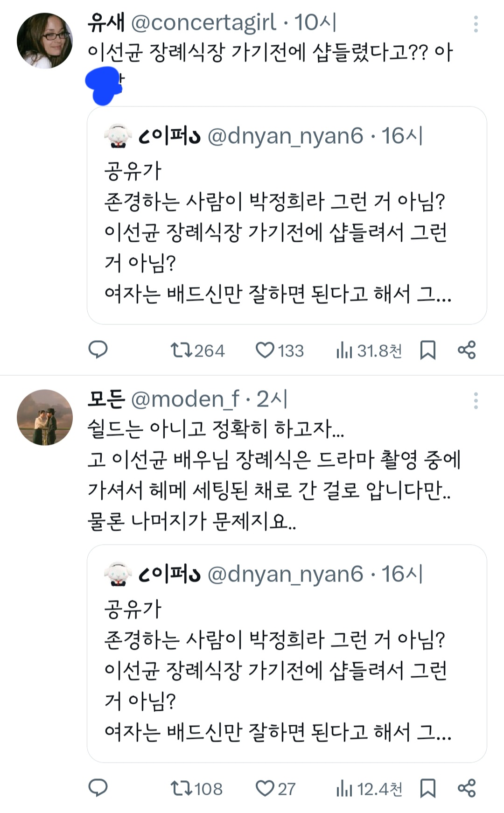504x813 pixels.
Task: Reply to the moden_f tweet
Action: (98, 788)
